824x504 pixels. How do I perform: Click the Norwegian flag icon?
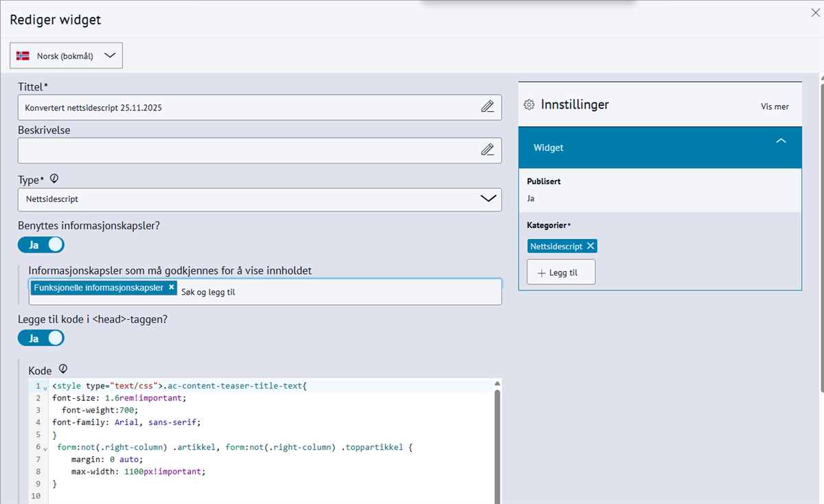click(23, 56)
